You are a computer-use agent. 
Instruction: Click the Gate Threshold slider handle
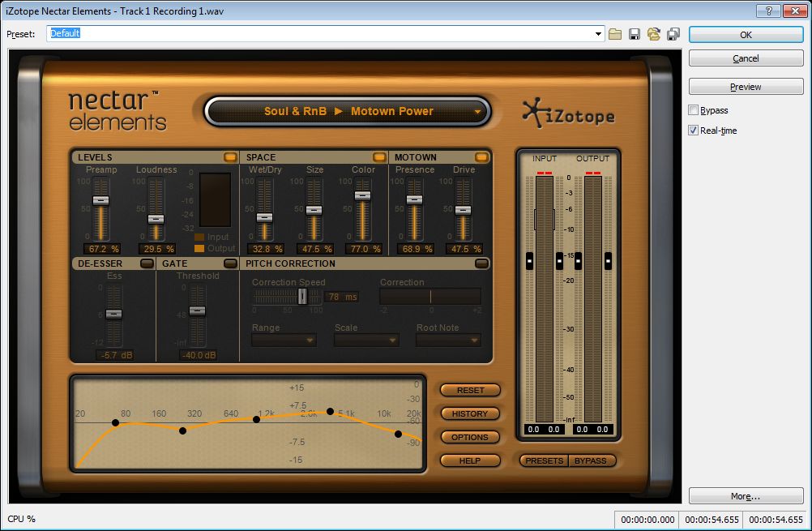197,310
